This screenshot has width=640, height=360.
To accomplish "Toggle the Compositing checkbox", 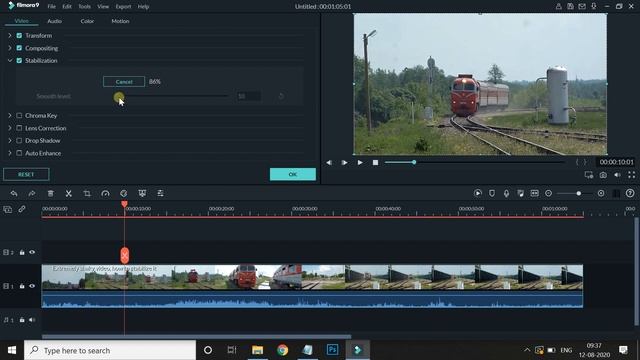I will [19, 48].
